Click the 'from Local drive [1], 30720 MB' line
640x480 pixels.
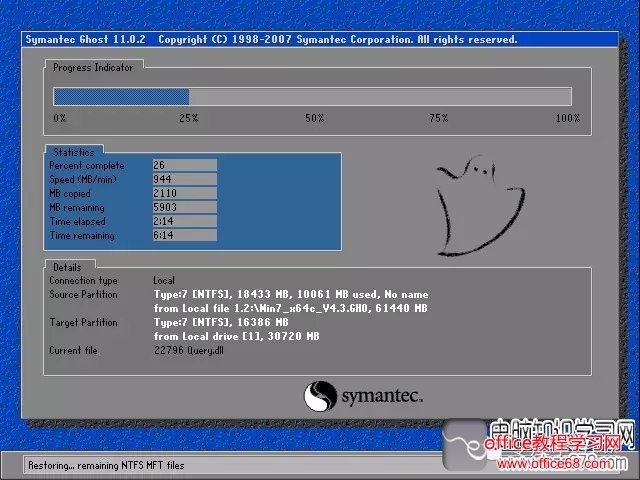[x=237, y=336]
